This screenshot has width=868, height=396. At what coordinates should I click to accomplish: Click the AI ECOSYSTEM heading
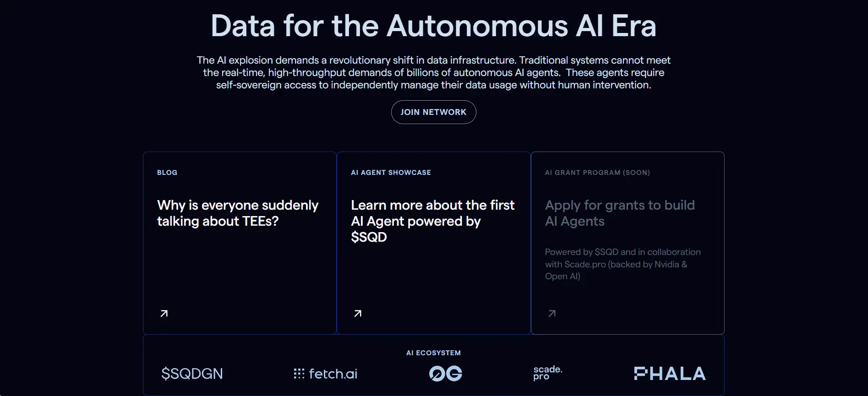point(433,353)
